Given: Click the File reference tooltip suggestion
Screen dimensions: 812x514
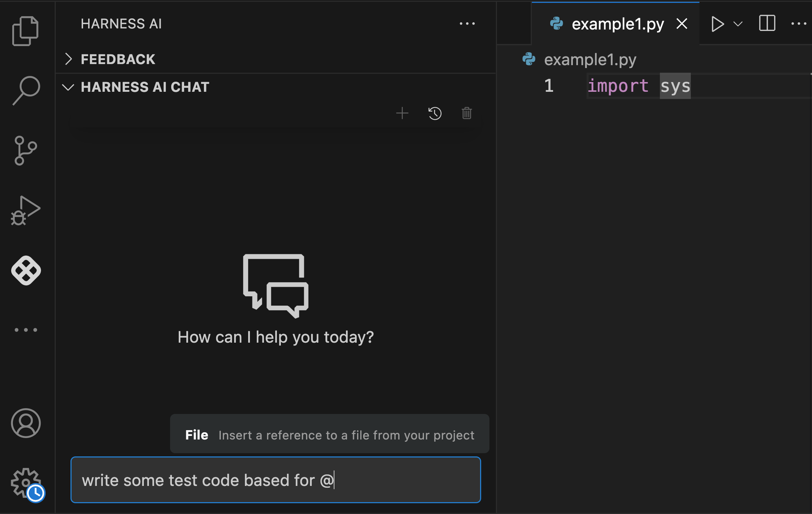Looking at the screenshot, I should (x=329, y=435).
